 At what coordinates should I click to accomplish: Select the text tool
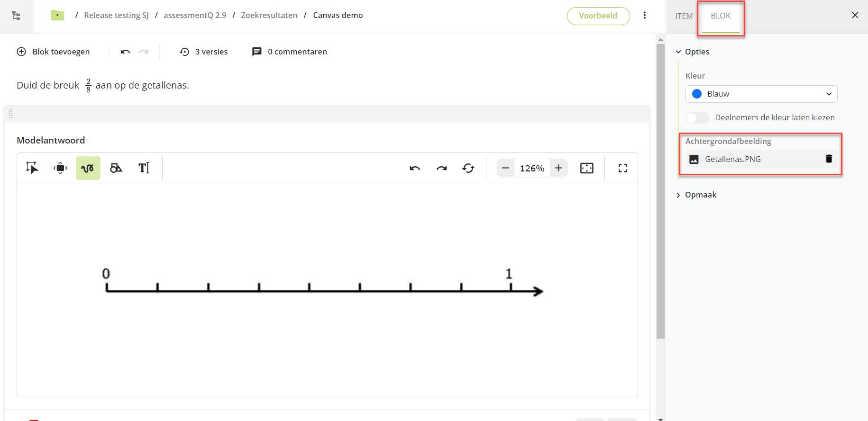click(144, 168)
